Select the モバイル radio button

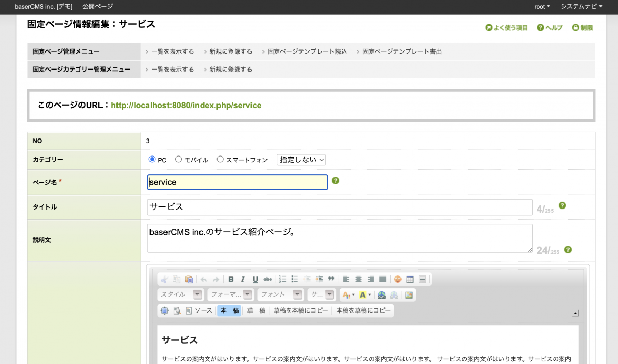[179, 160]
